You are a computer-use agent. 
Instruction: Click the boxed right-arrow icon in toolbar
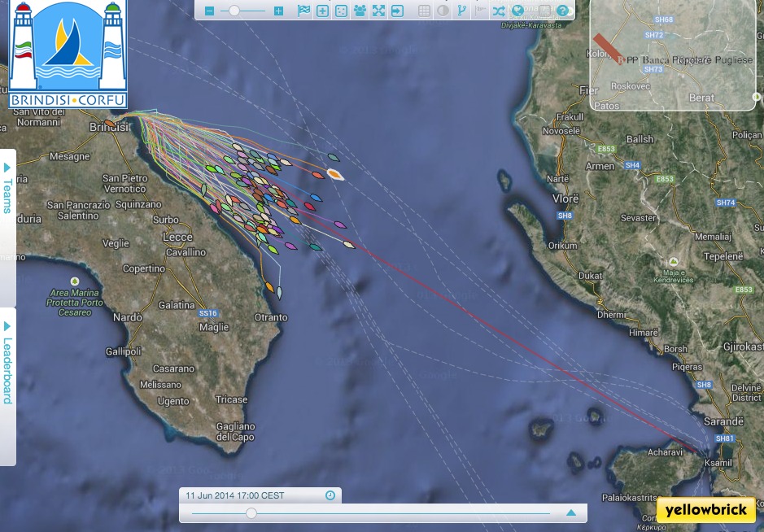[x=397, y=11]
